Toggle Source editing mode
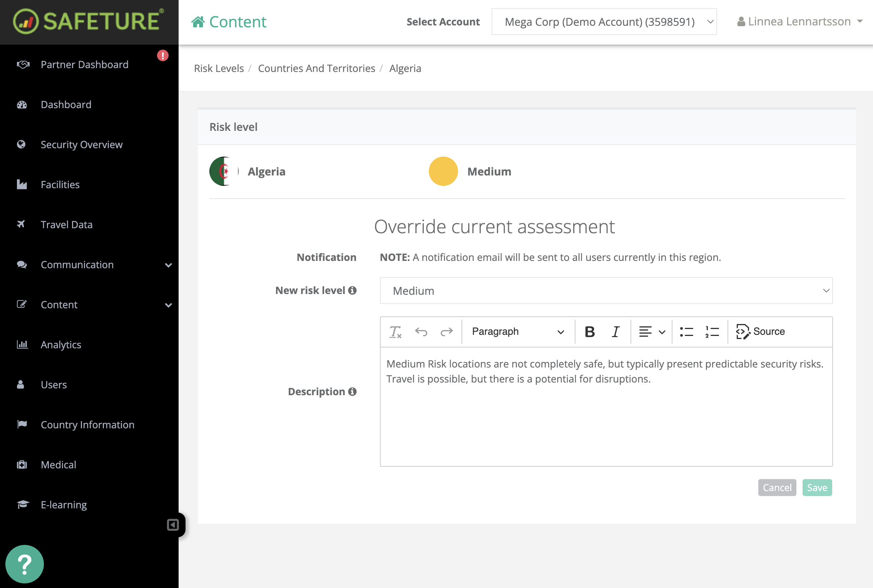Image resolution: width=873 pixels, height=588 pixels. (760, 332)
